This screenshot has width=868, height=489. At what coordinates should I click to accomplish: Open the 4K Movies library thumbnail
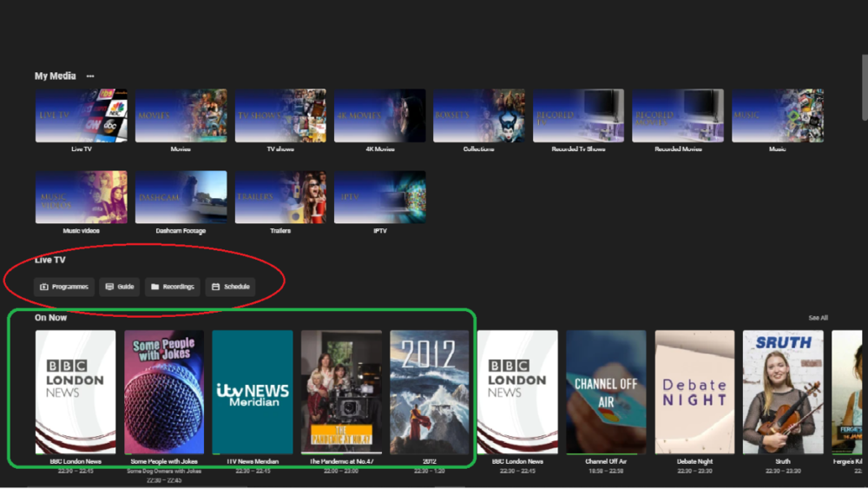380,116
